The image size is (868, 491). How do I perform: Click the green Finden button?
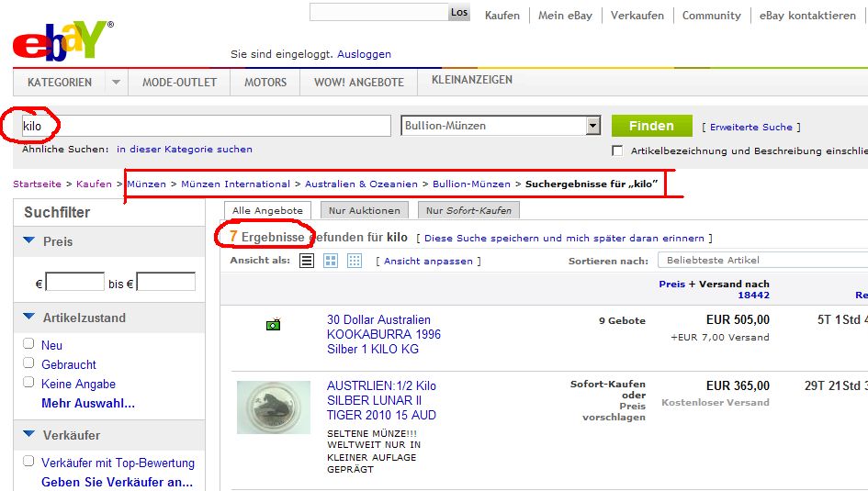point(651,126)
